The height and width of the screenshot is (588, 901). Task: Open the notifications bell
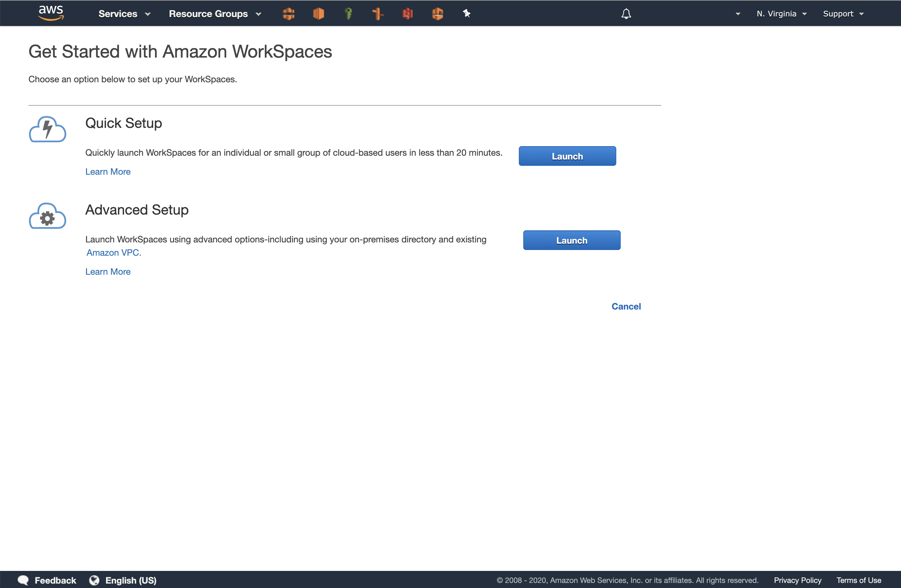(626, 14)
